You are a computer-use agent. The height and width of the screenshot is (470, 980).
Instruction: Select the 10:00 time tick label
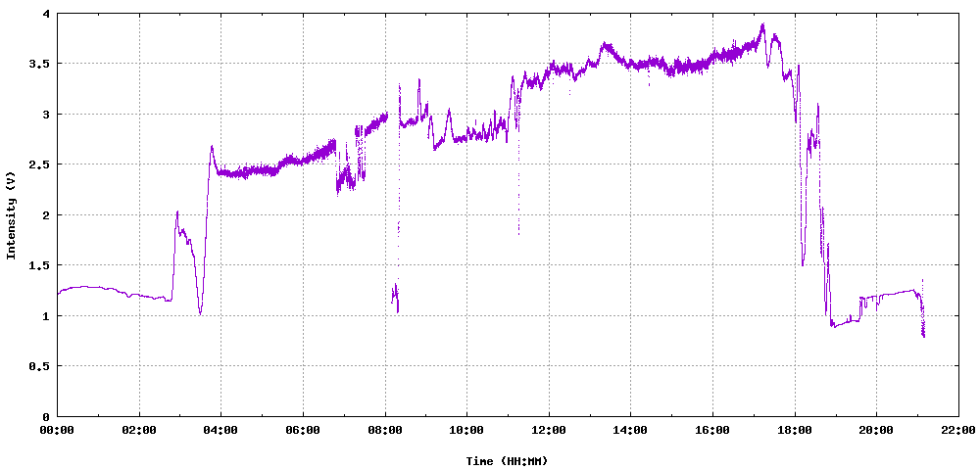pyautogui.click(x=466, y=430)
